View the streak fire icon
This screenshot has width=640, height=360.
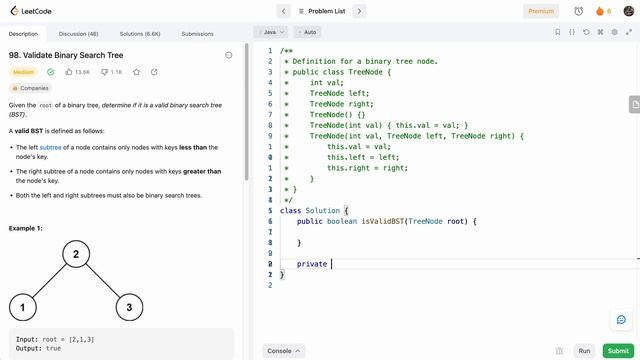pyautogui.click(x=600, y=11)
